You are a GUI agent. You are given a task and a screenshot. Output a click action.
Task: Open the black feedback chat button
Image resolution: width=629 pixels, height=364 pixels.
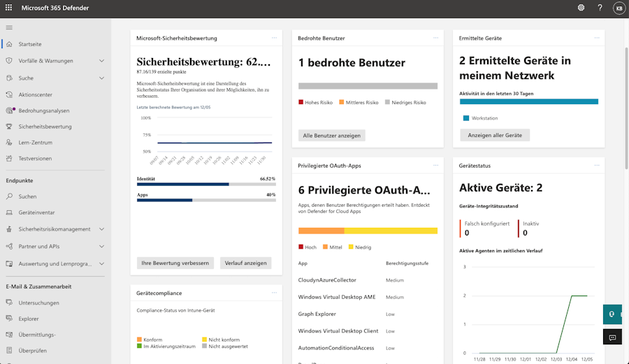[x=612, y=337]
